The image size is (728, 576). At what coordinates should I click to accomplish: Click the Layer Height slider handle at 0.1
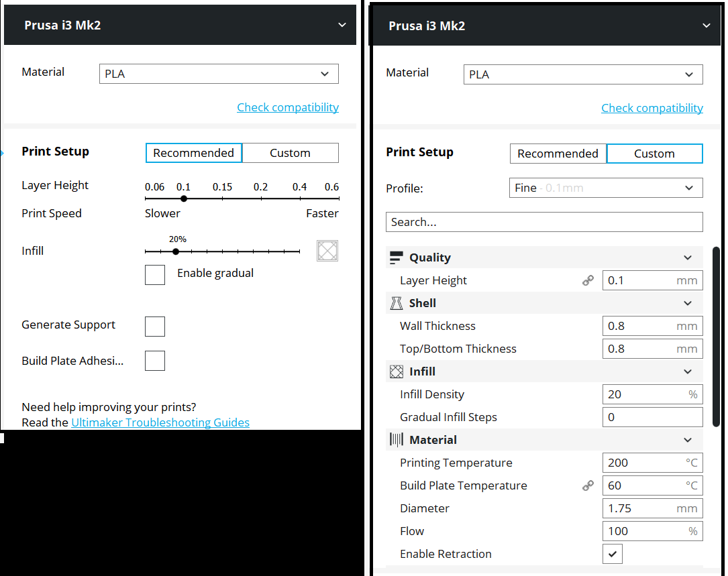[x=184, y=198]
